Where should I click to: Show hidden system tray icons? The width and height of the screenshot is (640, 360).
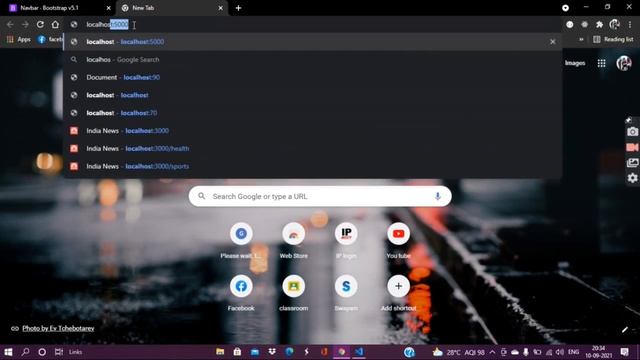(x=493, y=352)
